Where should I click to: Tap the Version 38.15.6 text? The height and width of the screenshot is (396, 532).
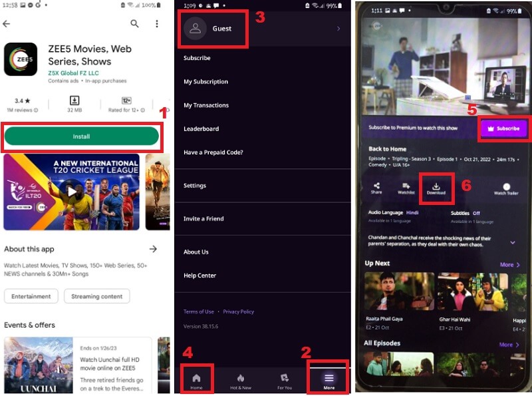coord(201,326)
